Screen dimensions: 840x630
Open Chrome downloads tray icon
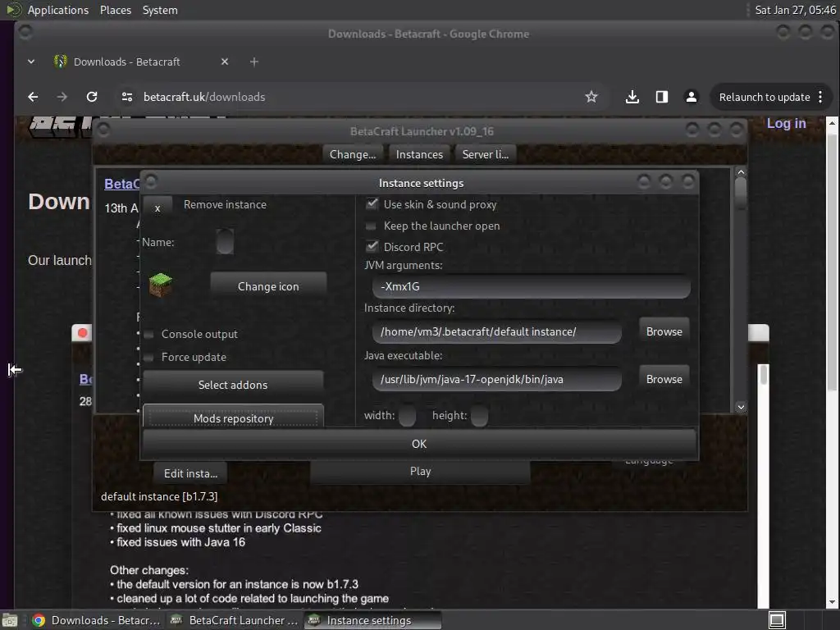click(x=632, y=97)
